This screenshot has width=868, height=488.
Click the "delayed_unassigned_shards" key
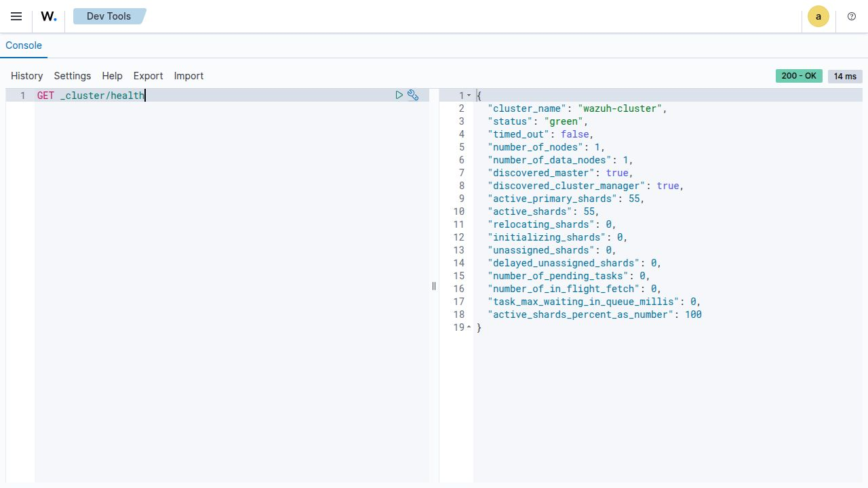564,263
